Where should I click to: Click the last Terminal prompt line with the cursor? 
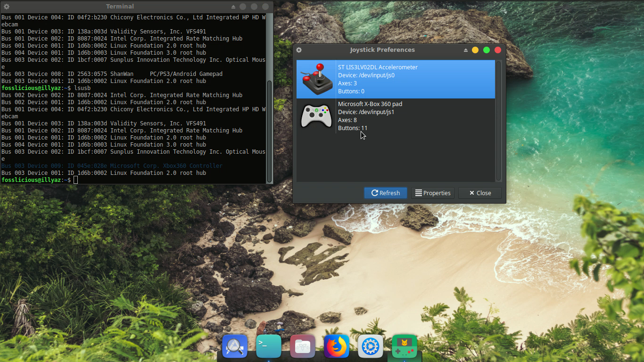(40, 180)
